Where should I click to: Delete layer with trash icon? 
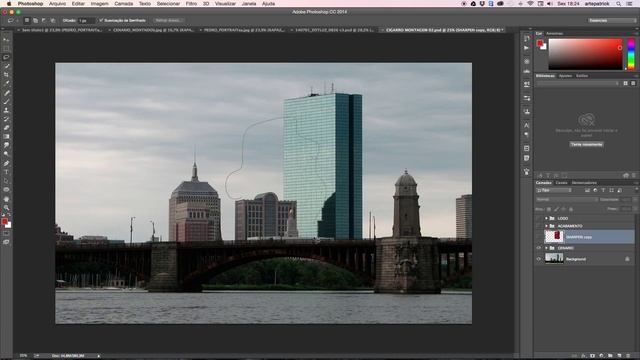628,356
